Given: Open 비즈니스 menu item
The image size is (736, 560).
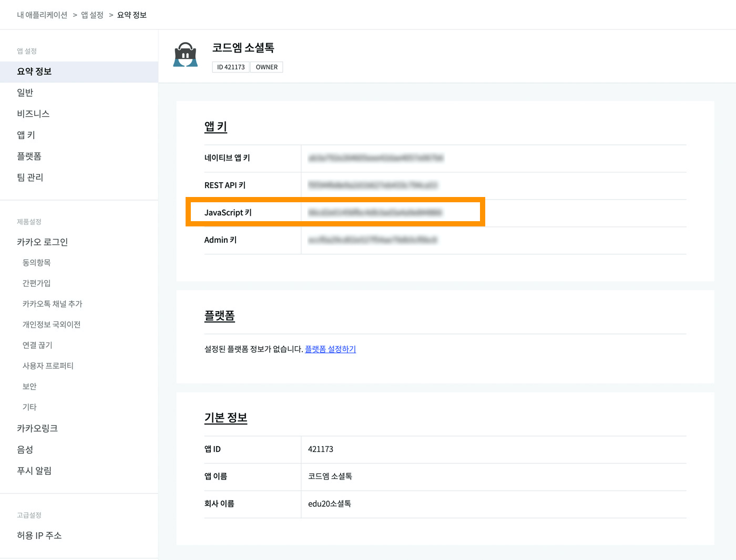Looking at the screenshot, I should 33,113.
